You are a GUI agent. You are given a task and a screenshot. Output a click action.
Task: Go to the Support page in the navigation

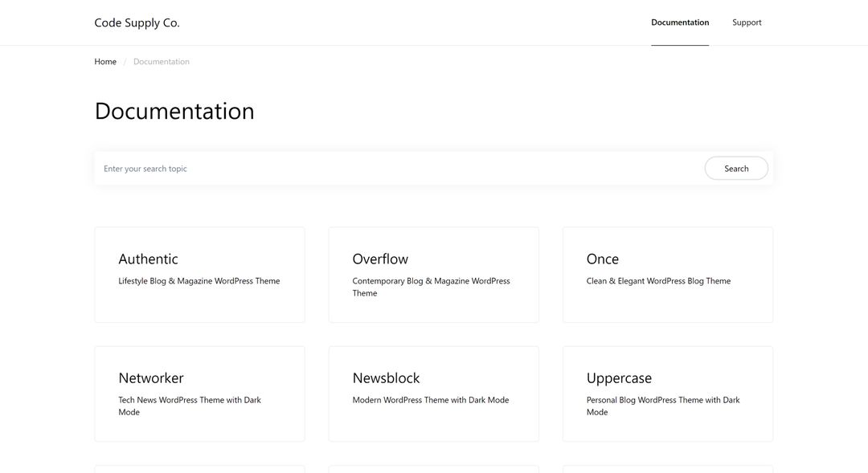746,22
